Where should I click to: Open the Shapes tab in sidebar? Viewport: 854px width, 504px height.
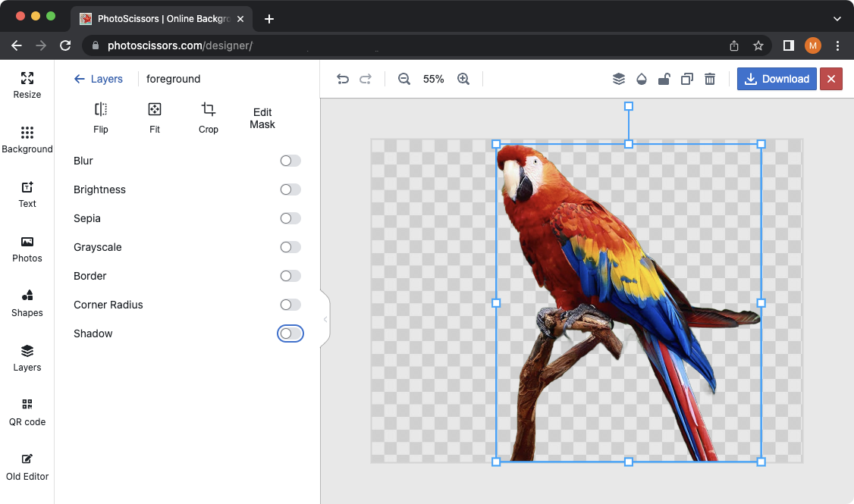tap(27, 303)
